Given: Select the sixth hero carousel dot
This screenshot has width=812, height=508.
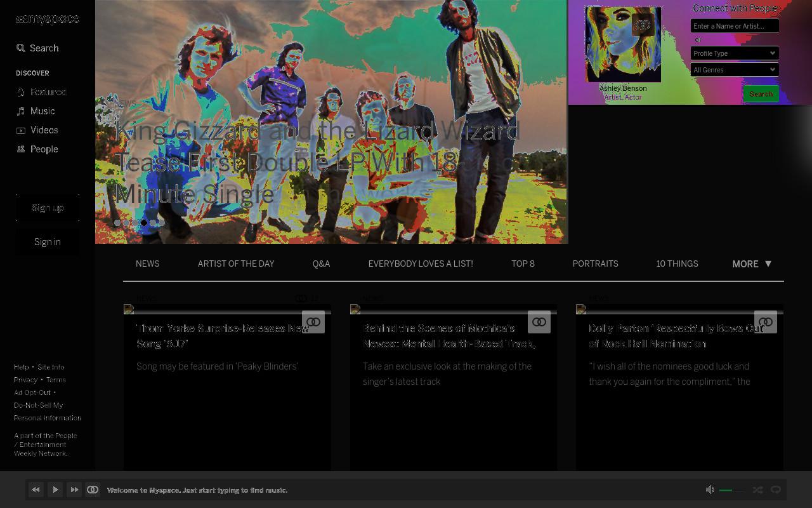Looking at the screenshot, I should [x=162, y=223].
